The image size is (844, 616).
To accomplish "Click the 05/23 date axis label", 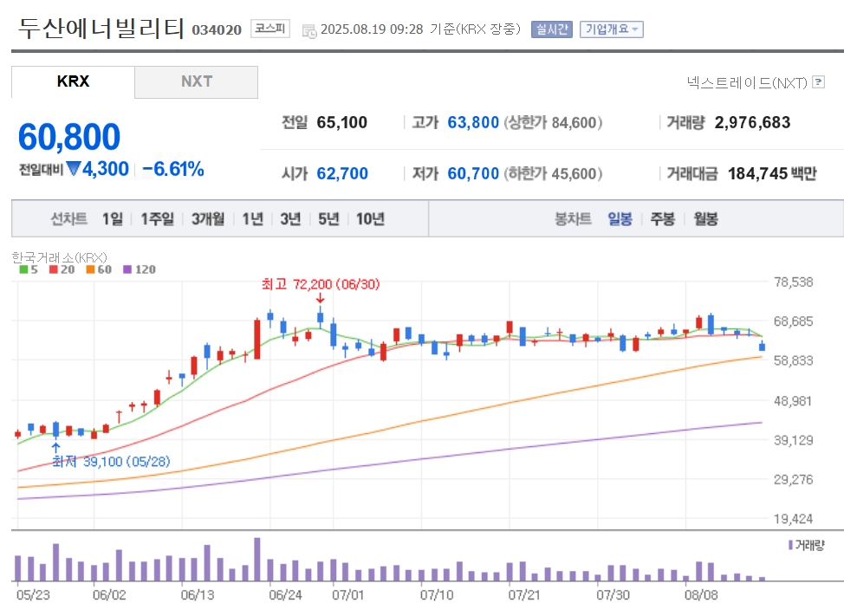I will pos(33,594).
